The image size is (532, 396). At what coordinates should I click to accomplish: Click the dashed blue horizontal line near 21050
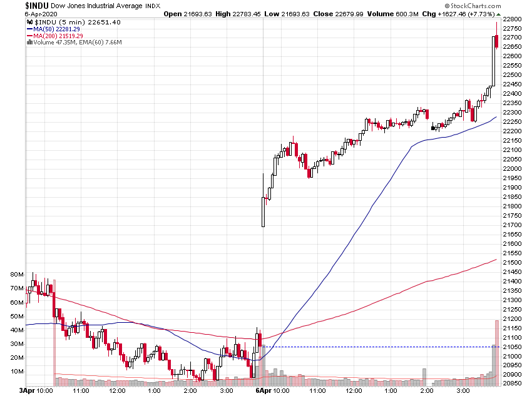pos(382,347)
